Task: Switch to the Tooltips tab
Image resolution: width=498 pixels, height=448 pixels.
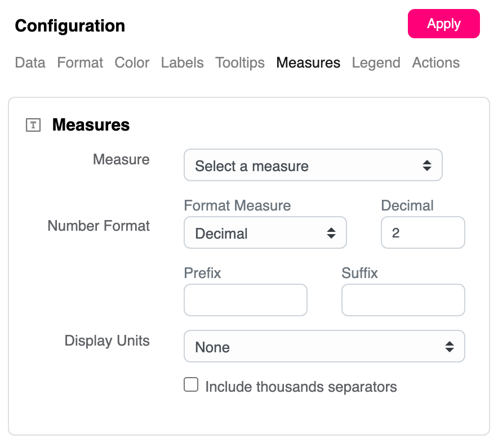Action: pos(240,62)
